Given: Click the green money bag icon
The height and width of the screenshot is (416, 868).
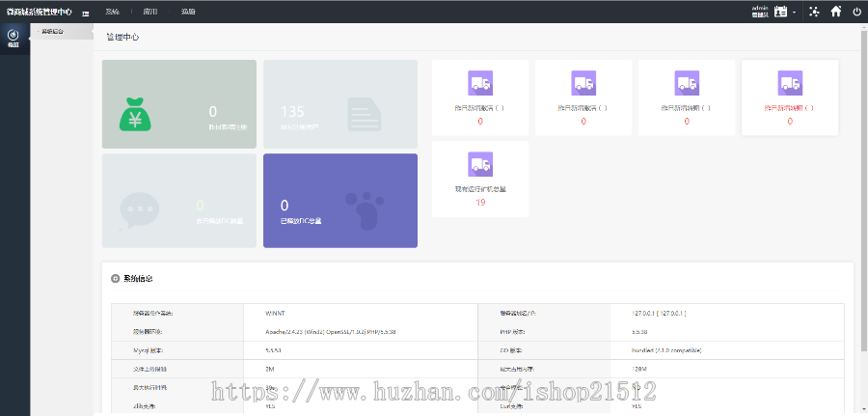Looking at the screenshot, I should click(136, 115).
